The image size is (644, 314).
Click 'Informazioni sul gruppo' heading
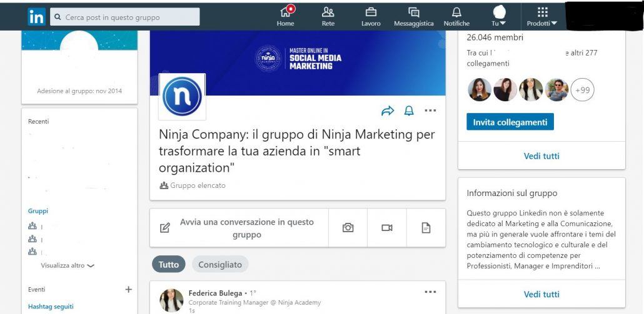pyautogui.click(x=511, y=193)
